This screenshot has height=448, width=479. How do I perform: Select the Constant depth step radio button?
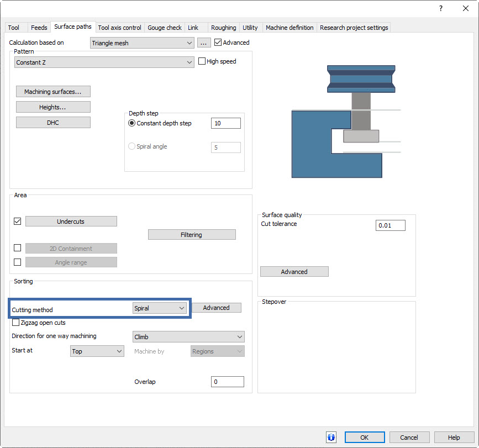click(x=131, y=123)
